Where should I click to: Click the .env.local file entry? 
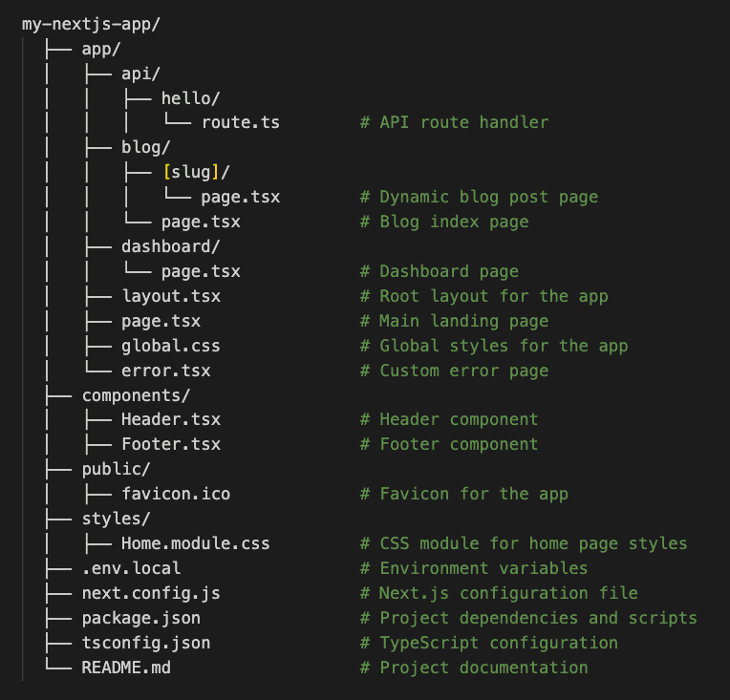point(131,568)
